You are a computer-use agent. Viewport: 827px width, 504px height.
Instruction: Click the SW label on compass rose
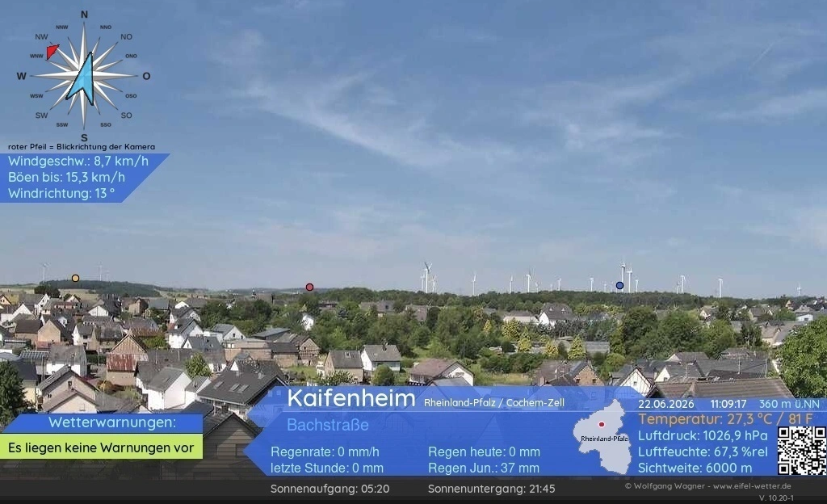pos(42,115)
